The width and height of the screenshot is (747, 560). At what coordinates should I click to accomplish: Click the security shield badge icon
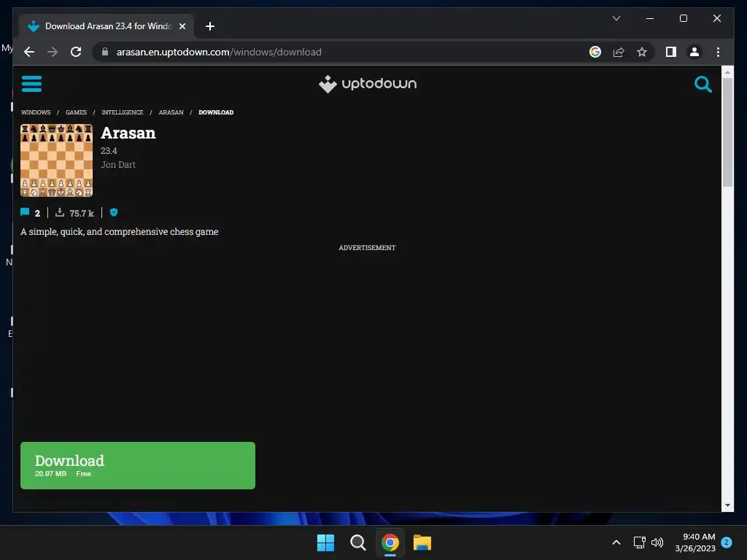pyautogui.click(x=114, y=212)
